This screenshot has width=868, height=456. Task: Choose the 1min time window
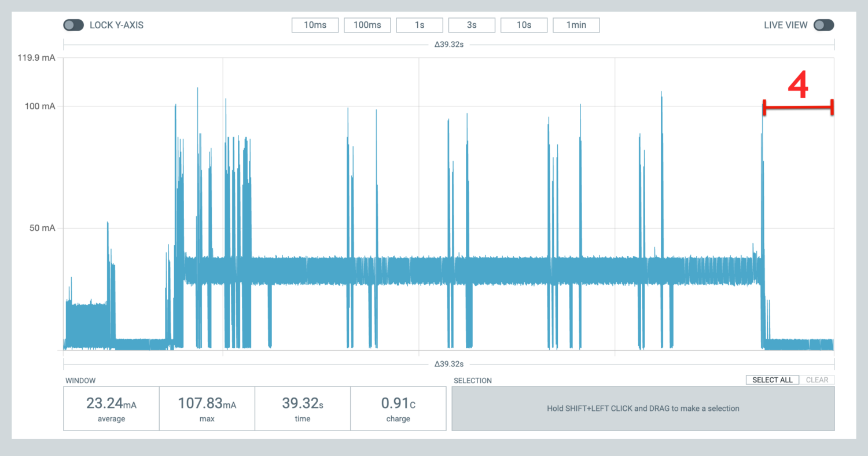pyautogui.click(x=576, y=25)
